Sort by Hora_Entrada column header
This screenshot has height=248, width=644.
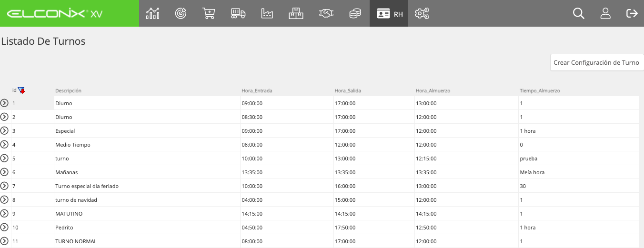point(257,90)
